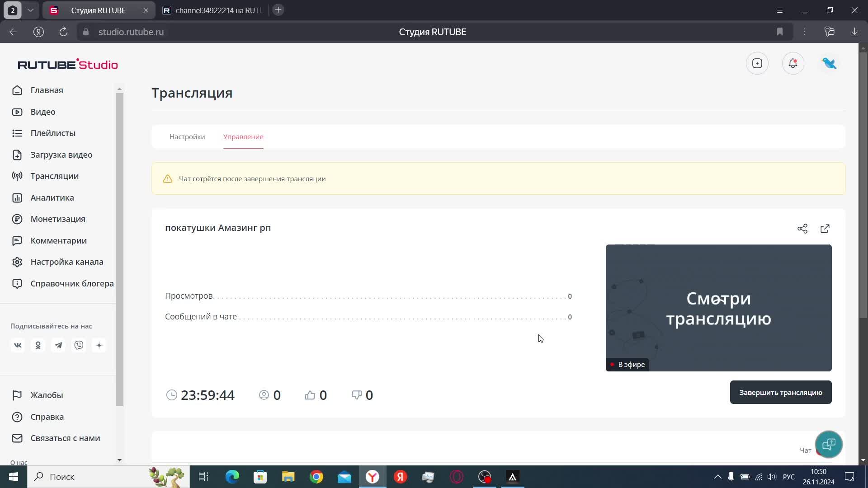Open Загрузка видео page
Screen dimensions: 868x488
[x=52, y=155]
